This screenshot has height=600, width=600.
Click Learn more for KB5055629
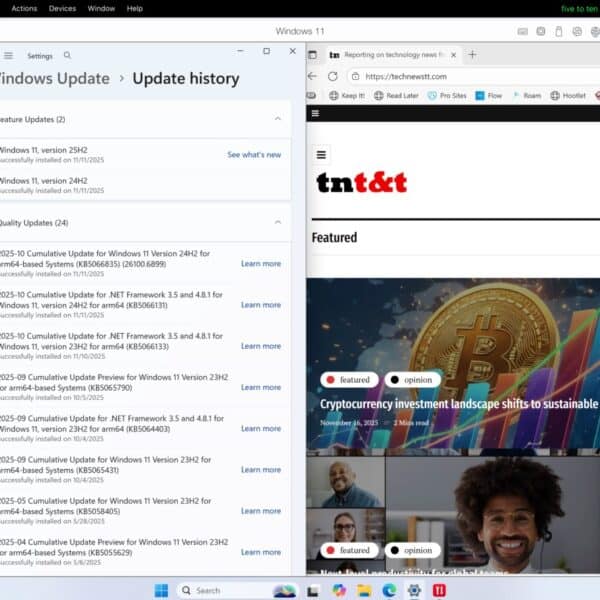tap(261, 552)
